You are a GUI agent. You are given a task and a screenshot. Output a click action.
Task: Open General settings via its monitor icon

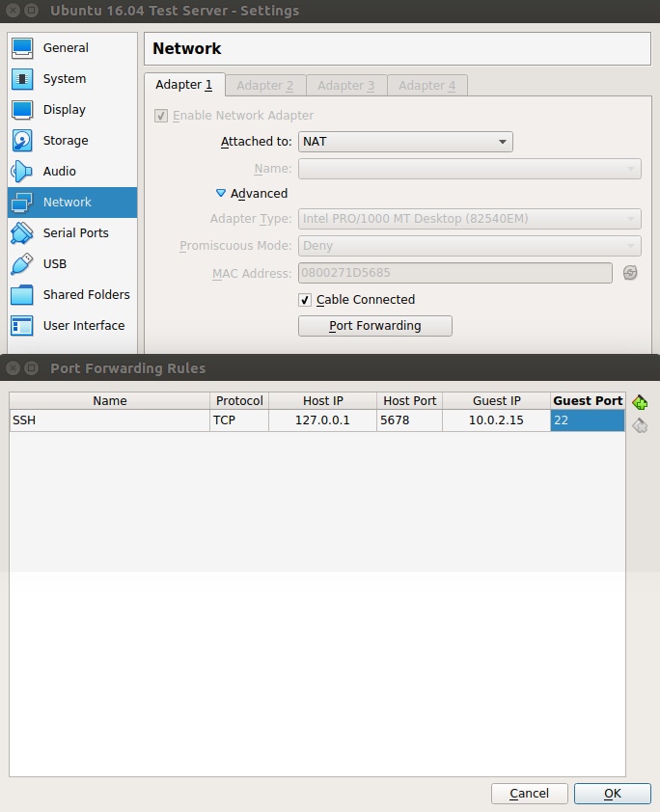[22, 47]
